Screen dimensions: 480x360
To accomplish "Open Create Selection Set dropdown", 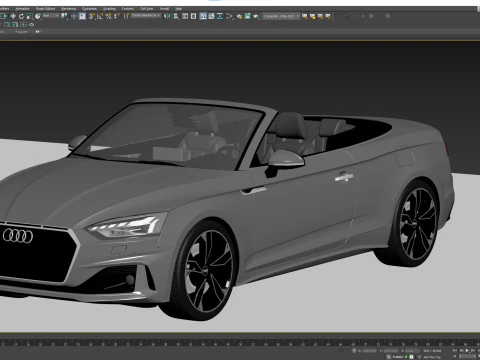I will 146,16.
